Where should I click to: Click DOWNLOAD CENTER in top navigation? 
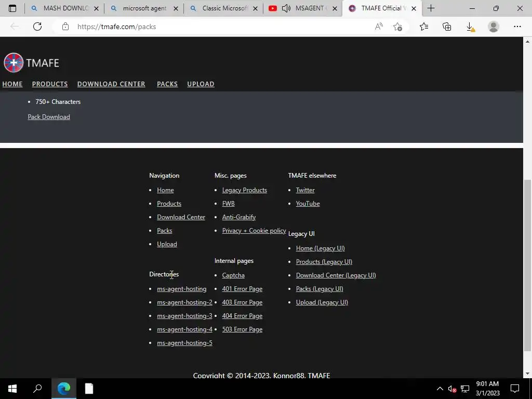pos(111,84)
